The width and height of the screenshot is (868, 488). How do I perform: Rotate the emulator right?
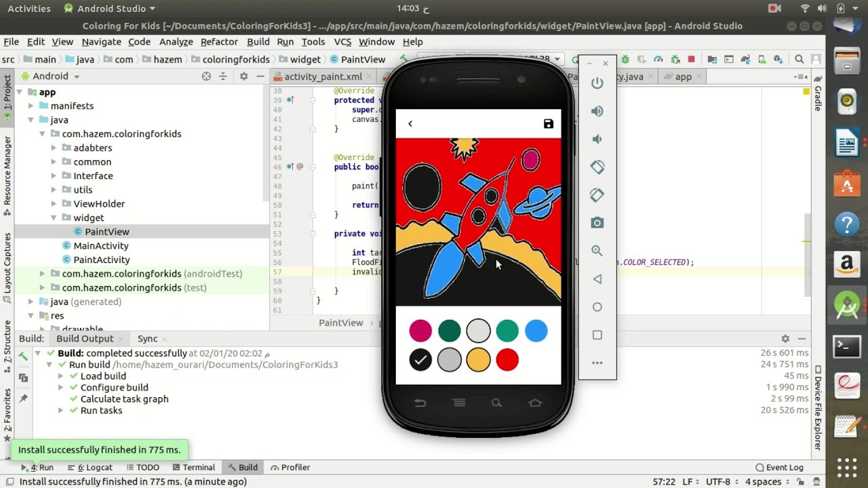pyautogui.click(x=597, y=195)
